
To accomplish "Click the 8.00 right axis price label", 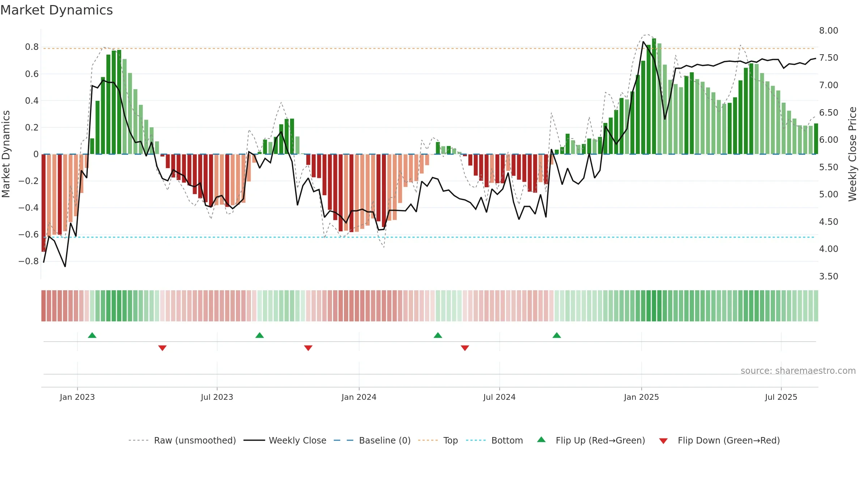I will click(x=829, y=30).
